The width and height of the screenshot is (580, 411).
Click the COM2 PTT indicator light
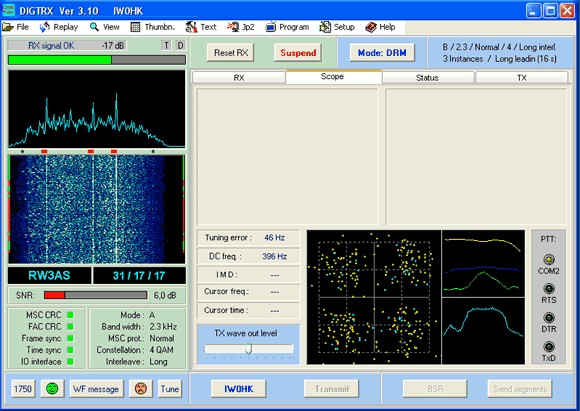549,259
